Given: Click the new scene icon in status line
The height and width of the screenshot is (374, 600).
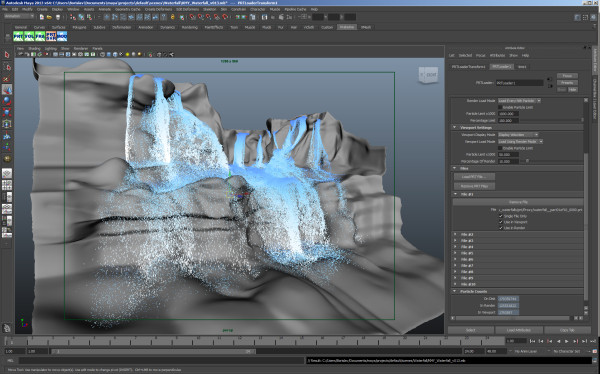Looking at the screenshot, I should (41, 17).
